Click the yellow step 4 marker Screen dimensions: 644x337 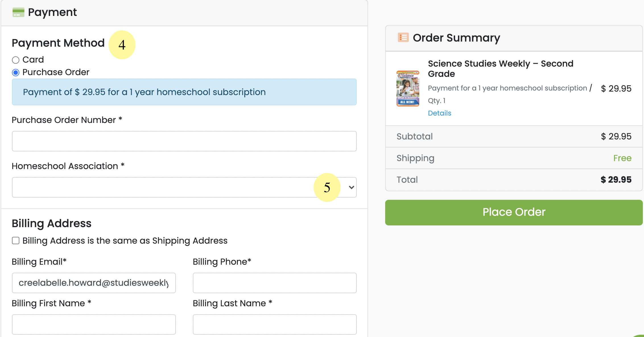(x=122, y=45)
